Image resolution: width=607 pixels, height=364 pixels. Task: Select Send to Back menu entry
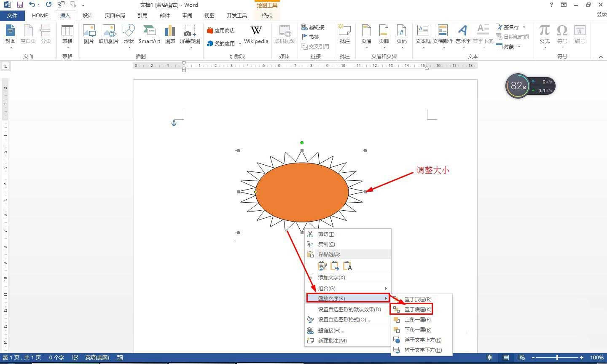417,310
